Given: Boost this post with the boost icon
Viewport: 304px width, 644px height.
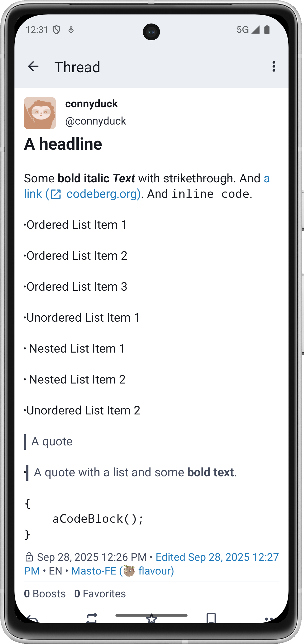Looking at the screenshot, I should (x=92, y=618).
